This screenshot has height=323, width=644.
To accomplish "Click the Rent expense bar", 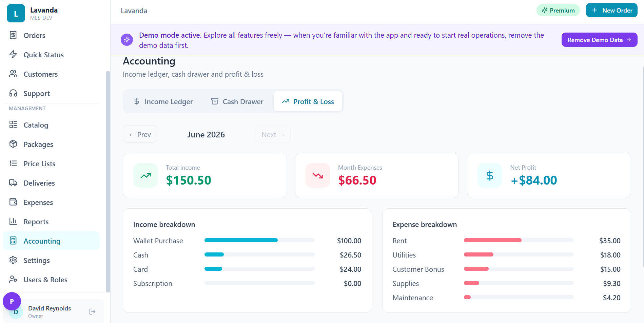I will click(519, 240).
